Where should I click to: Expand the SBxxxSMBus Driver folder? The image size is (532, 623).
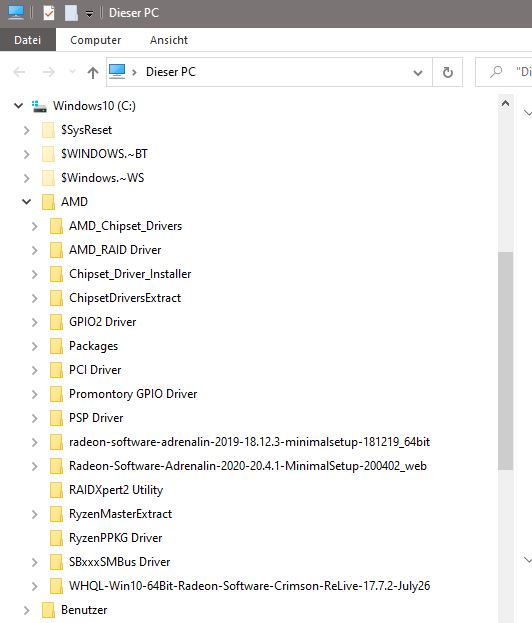35,562
